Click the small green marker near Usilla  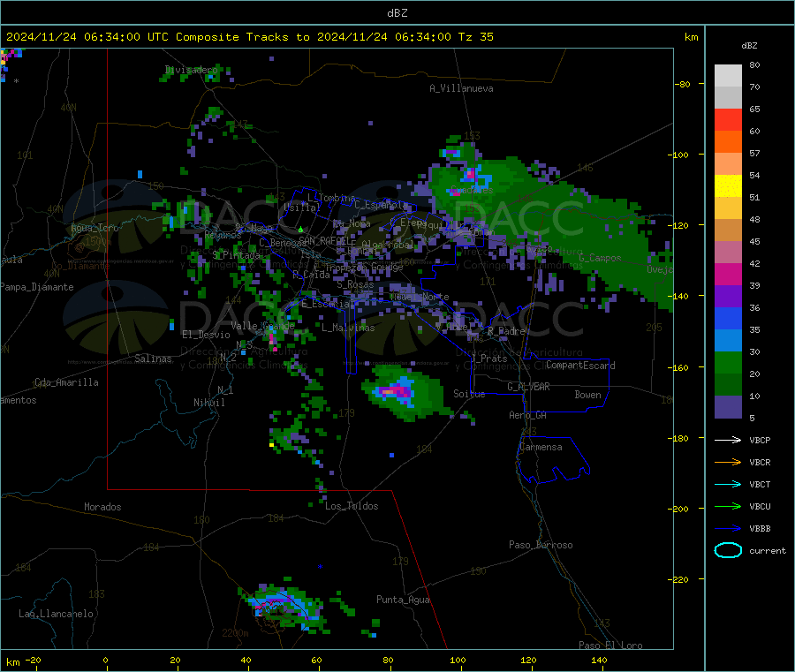[x=300, y=230]
